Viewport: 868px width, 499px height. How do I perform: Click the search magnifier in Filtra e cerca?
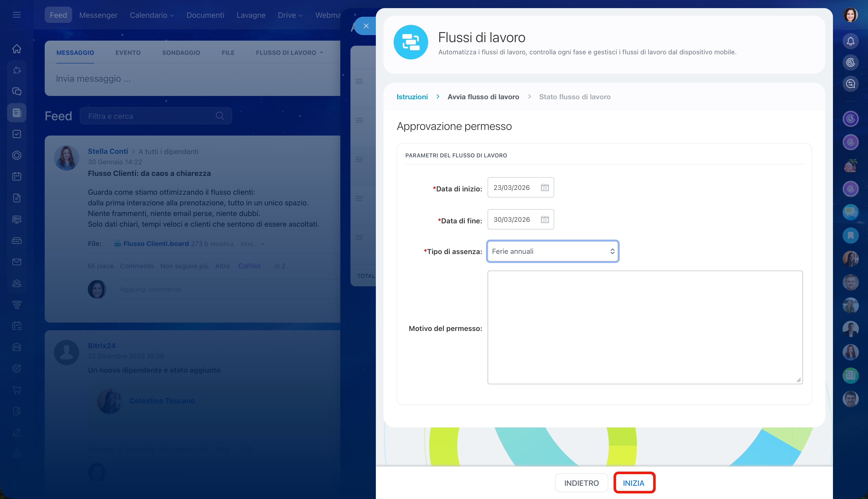[220, 116]
